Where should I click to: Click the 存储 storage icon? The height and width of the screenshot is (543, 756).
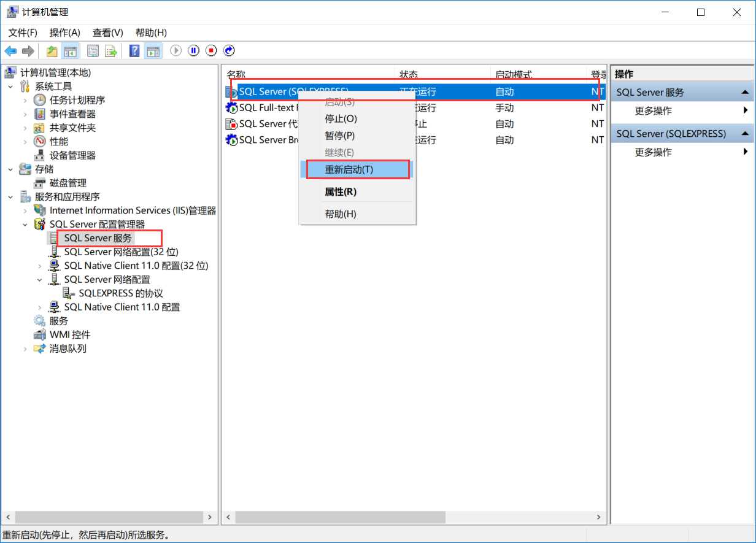25,169
